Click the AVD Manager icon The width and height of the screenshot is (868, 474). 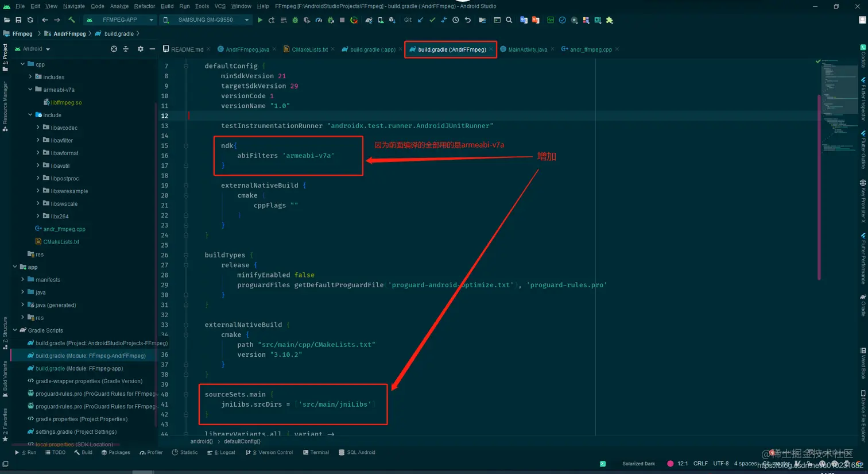coord(381,20)
